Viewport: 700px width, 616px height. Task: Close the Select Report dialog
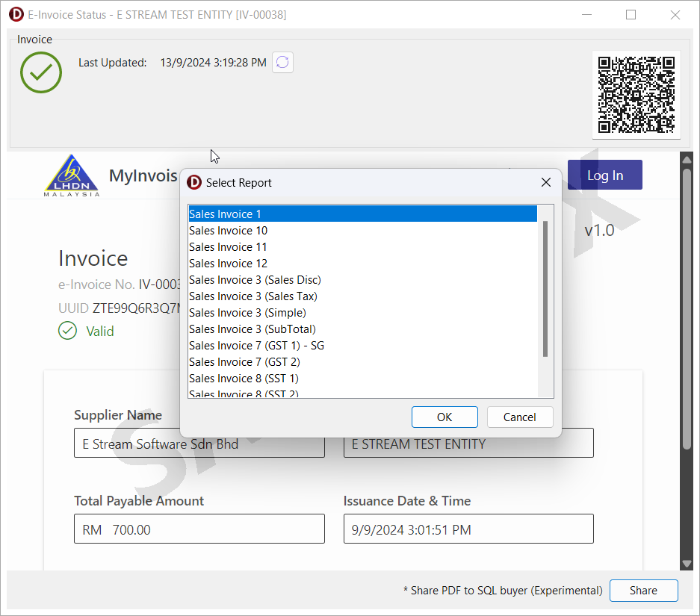click(546, 183)
